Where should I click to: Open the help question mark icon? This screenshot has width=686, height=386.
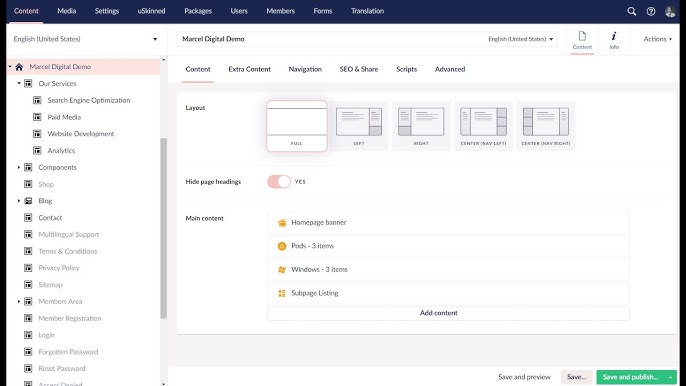coord(651,11)
